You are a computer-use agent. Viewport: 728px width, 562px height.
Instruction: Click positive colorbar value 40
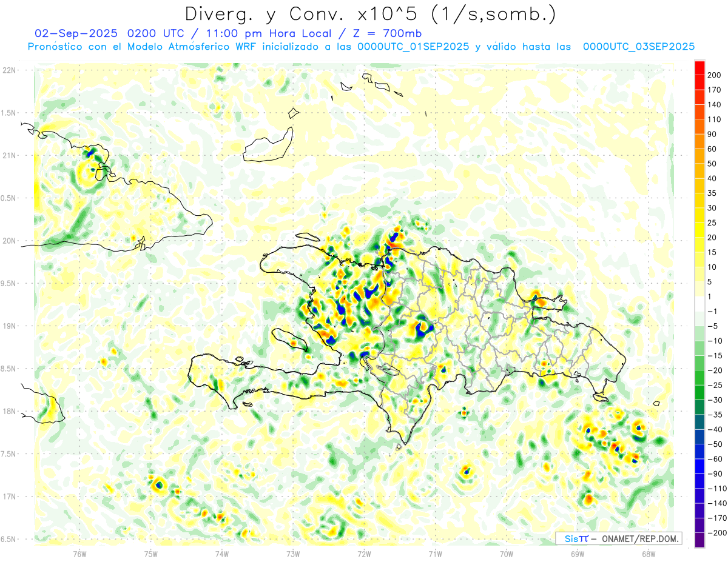pos(712,179)
